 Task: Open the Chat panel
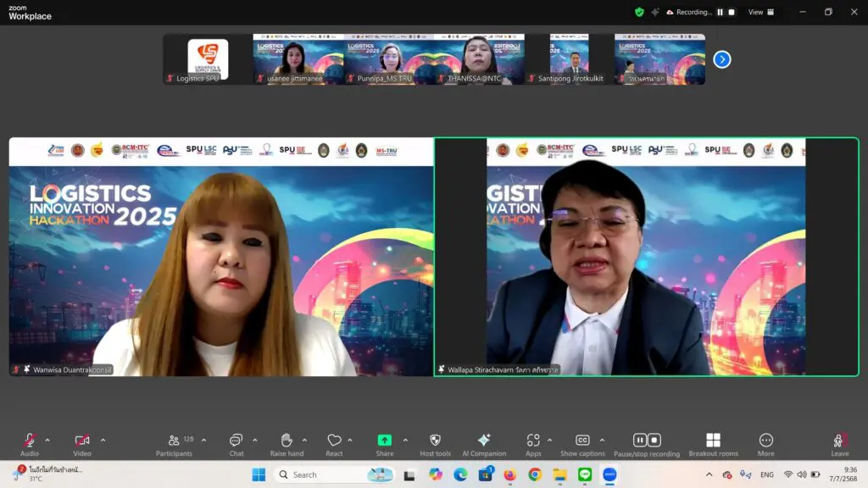pos(236,445)
